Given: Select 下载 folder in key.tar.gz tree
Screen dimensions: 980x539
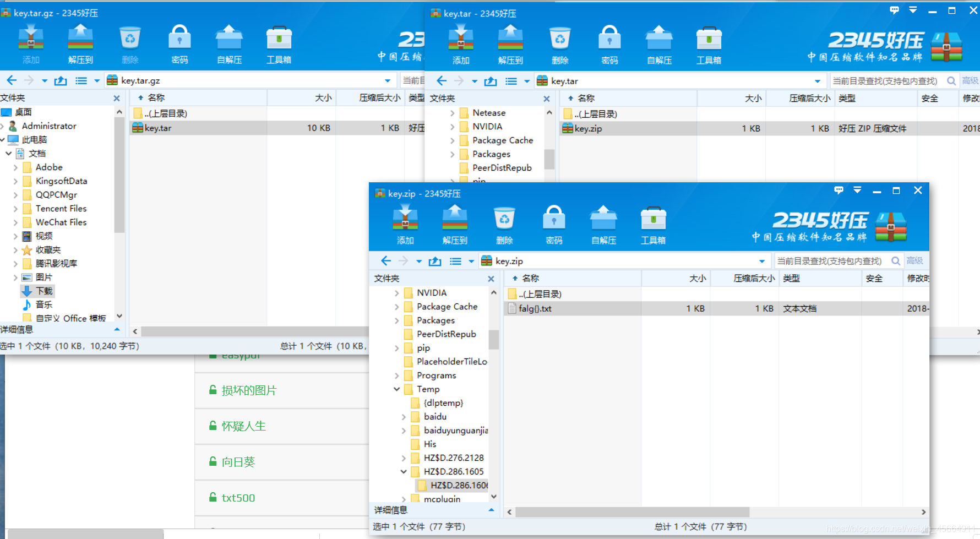Looking at the screenshot, I should pos(37,291).
